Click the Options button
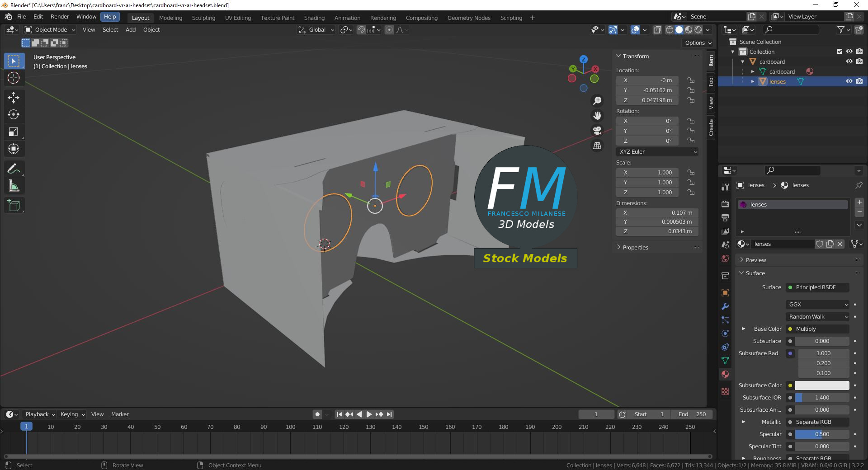The width and height of the screenshot is (868, 470). [698, 43]
